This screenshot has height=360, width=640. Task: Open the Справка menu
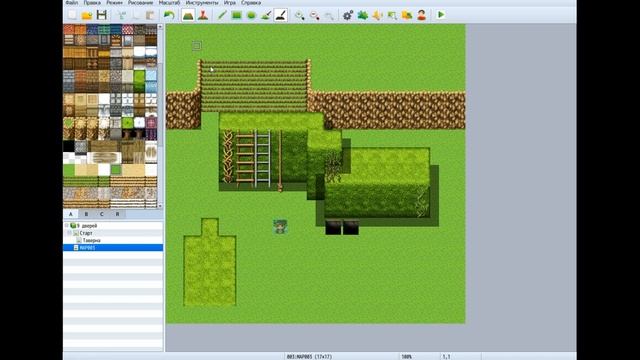251,2
